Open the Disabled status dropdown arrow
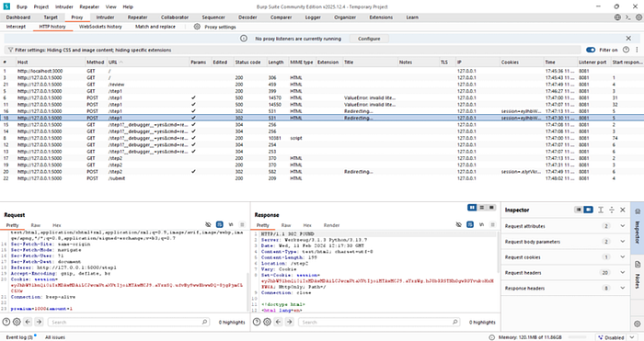 pos(632,337)
